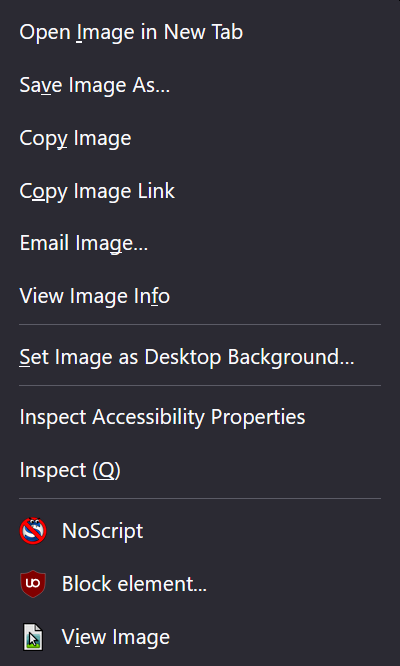Click the NoScript blocked-script icon

tap(33, 531)
